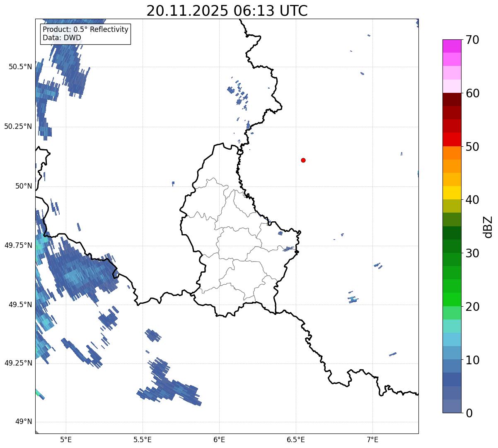Click the 5°E longitude axis label

coord(66,439)
